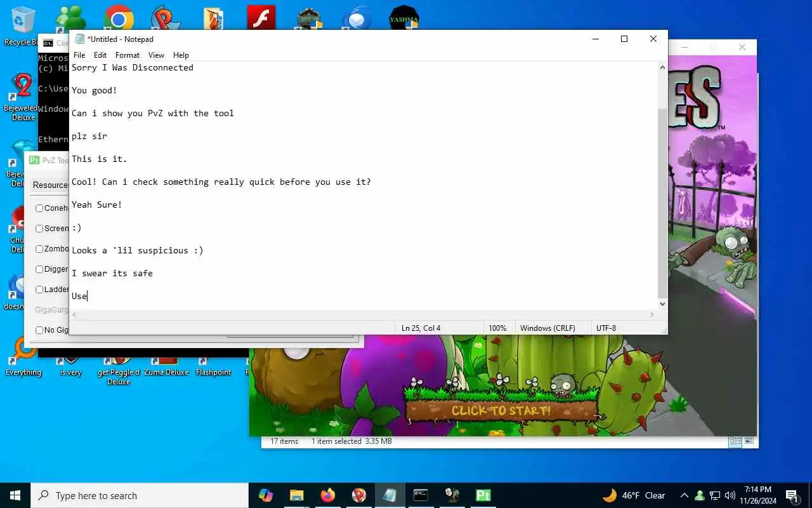Show hidden system tray icons
Image resolution: width=812 pixels, height=508 pixels.
pos(684,495)
